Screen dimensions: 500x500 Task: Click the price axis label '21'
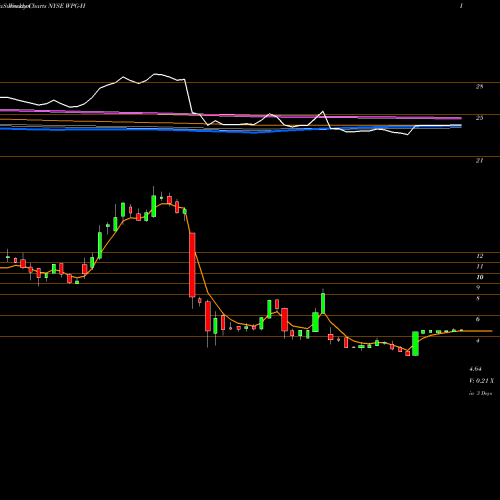tap(479, 160)
